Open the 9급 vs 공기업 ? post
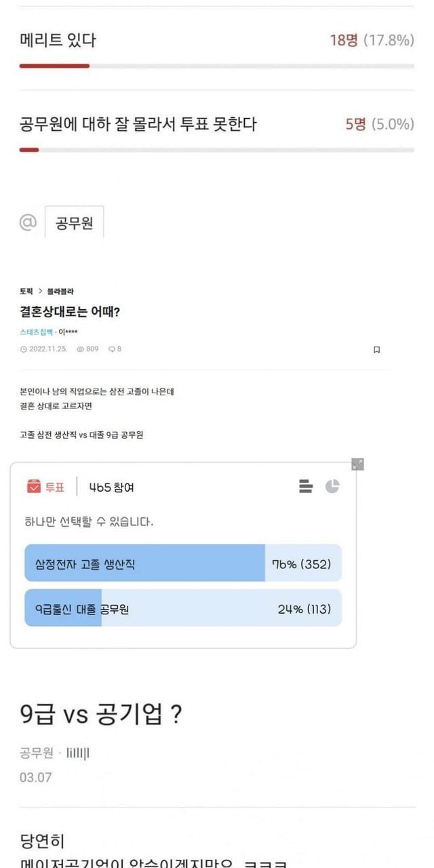434x868 pixels. click(x=101, y=714)
